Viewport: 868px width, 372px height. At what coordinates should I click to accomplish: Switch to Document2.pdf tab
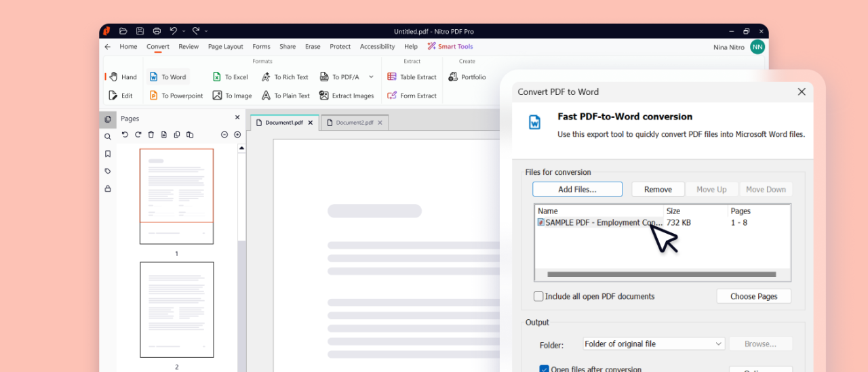click(x=355, y=123)
